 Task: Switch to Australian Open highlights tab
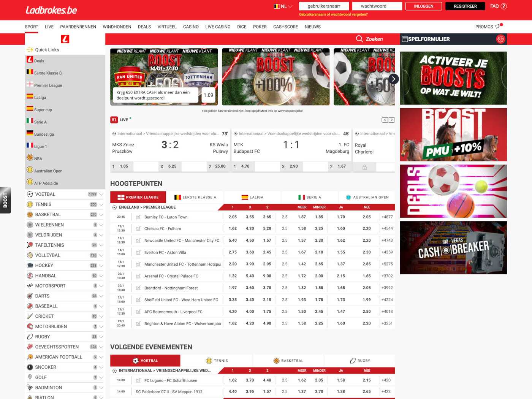pyautogui.click(x=367, y=197)
